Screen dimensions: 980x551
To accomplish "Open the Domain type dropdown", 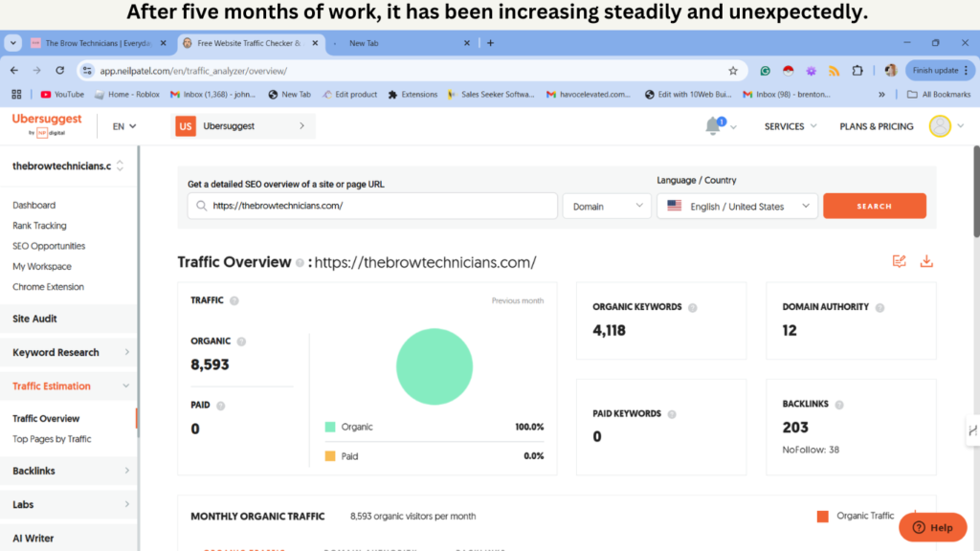I will coord(607,207).
